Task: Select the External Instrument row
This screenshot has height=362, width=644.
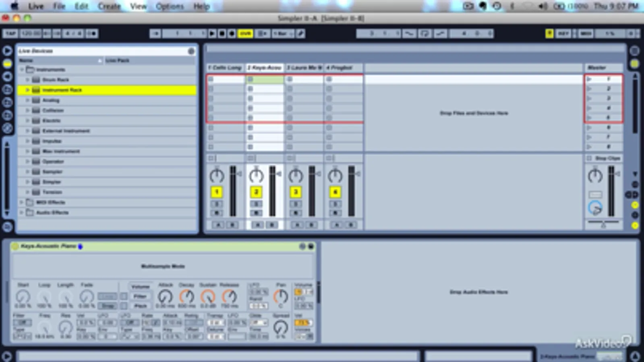Action: pos(107,131)
